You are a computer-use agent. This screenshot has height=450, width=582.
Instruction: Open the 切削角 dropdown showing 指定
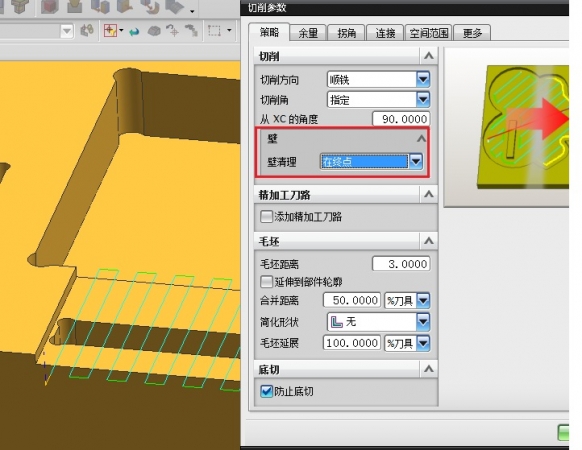point(379,100)
